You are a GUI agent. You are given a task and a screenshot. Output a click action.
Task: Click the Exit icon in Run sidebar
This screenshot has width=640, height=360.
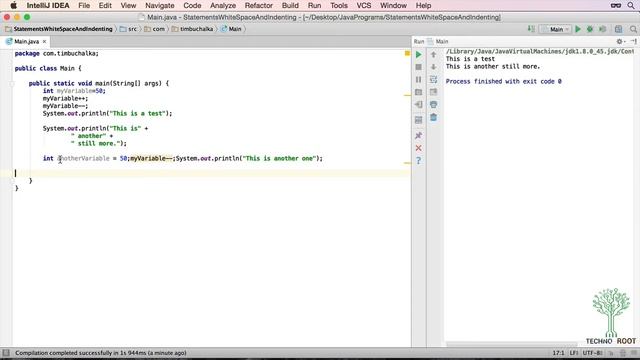pos(418,104)
